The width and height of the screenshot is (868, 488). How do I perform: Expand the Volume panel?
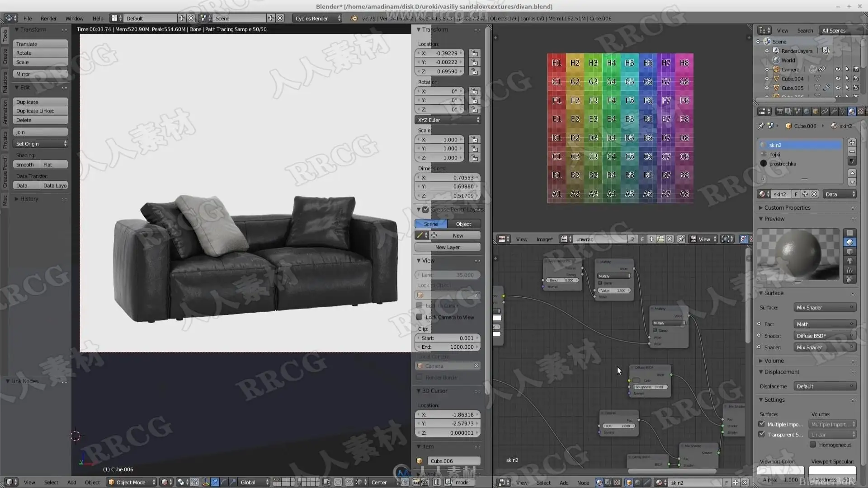pyautogui.click(x=774, y=361)
